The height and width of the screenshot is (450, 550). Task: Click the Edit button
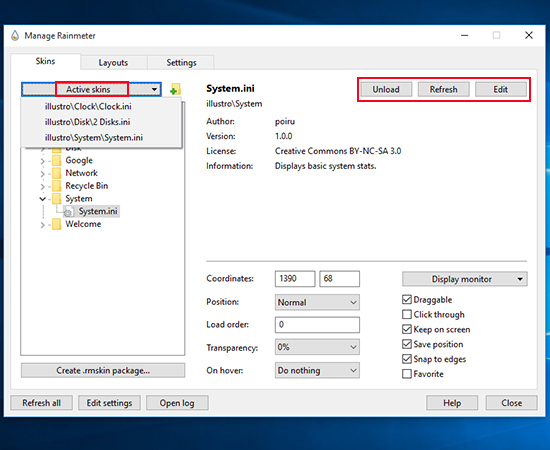point(501,89)
